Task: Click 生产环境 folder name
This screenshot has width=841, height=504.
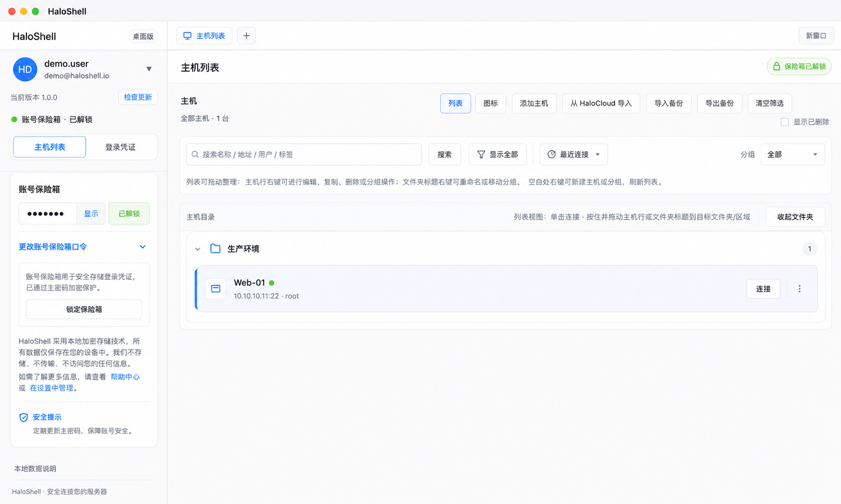Action: point(243,249)
